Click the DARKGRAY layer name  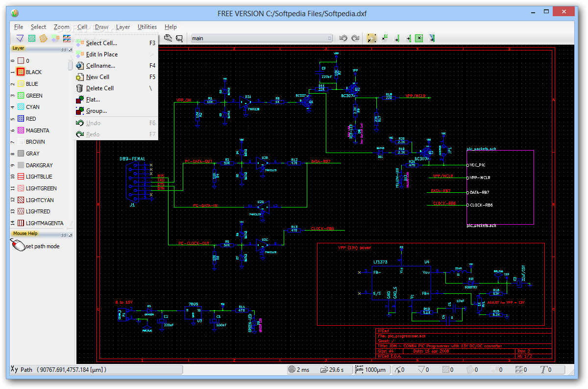pos(39,165)
